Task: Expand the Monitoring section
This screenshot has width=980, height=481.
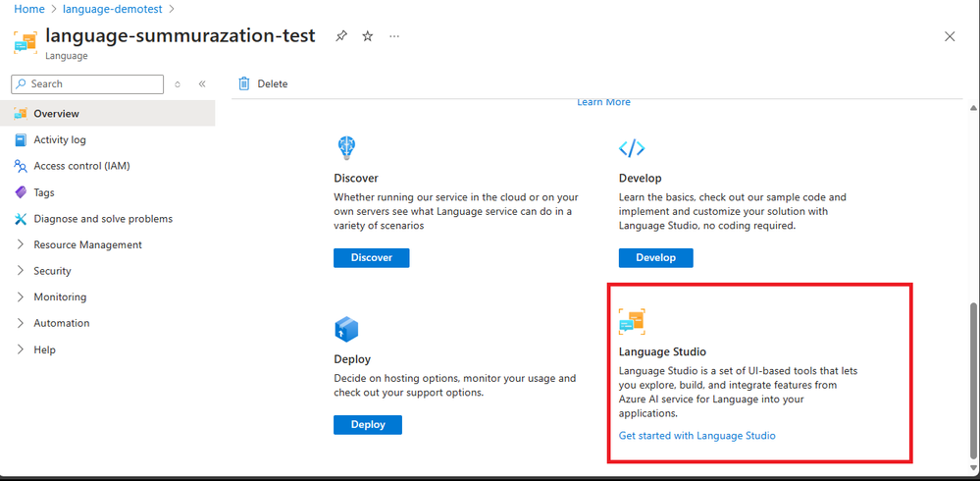Action: click(21, 296)
